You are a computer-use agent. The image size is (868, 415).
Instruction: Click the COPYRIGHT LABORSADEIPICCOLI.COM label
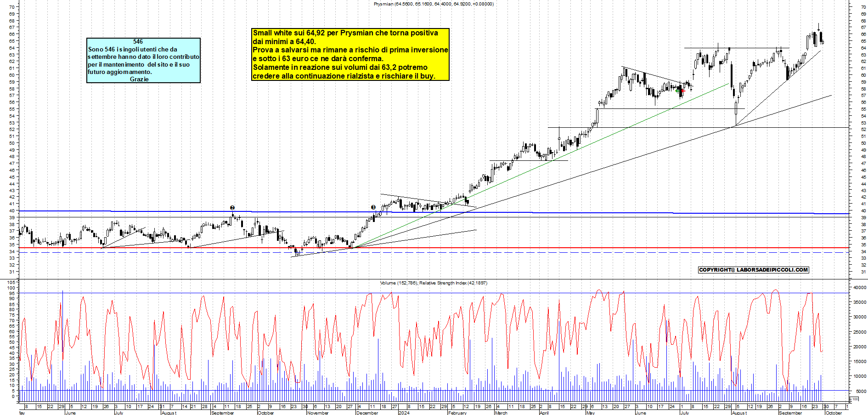753,270
